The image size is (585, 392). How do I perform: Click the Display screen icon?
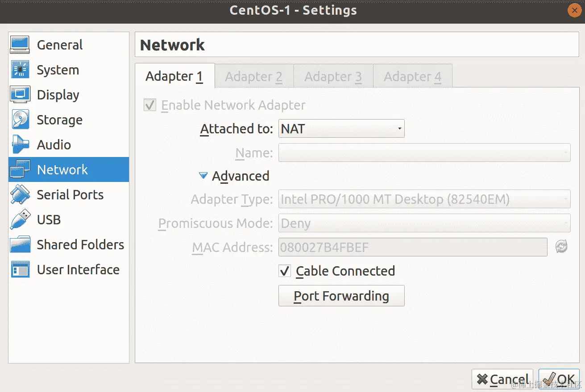pyautogui.click(x=20, y=95)
